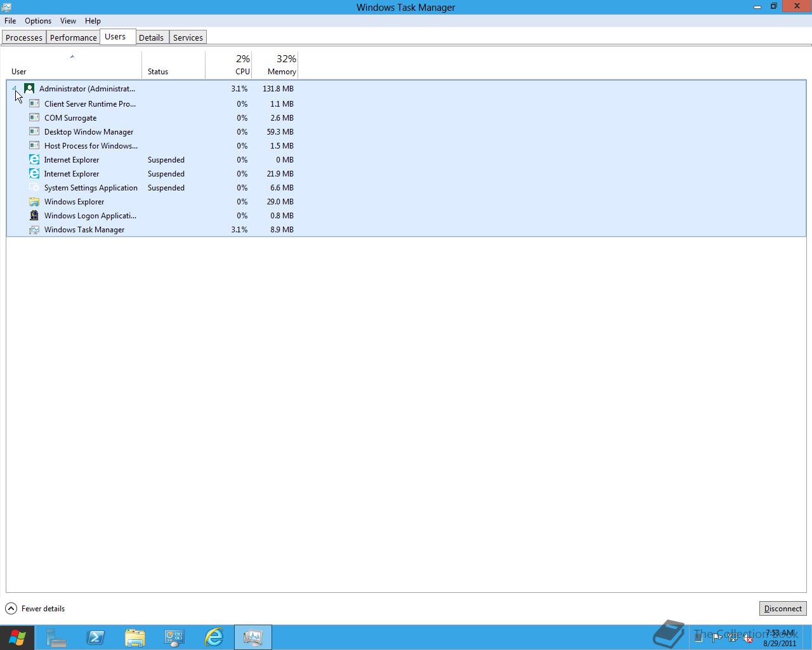Click the 131.8 MB memory value
Viewport: 812px width, 650px height.
pos(278,88)
